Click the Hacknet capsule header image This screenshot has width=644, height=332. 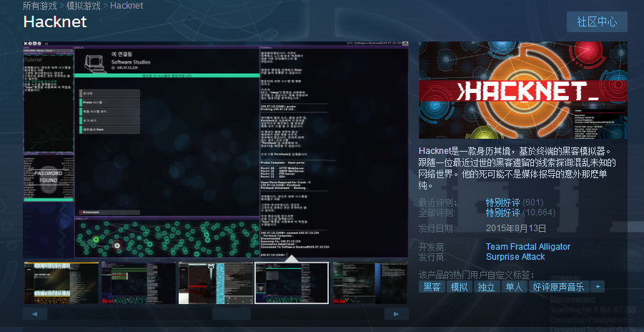pos(522,90)
